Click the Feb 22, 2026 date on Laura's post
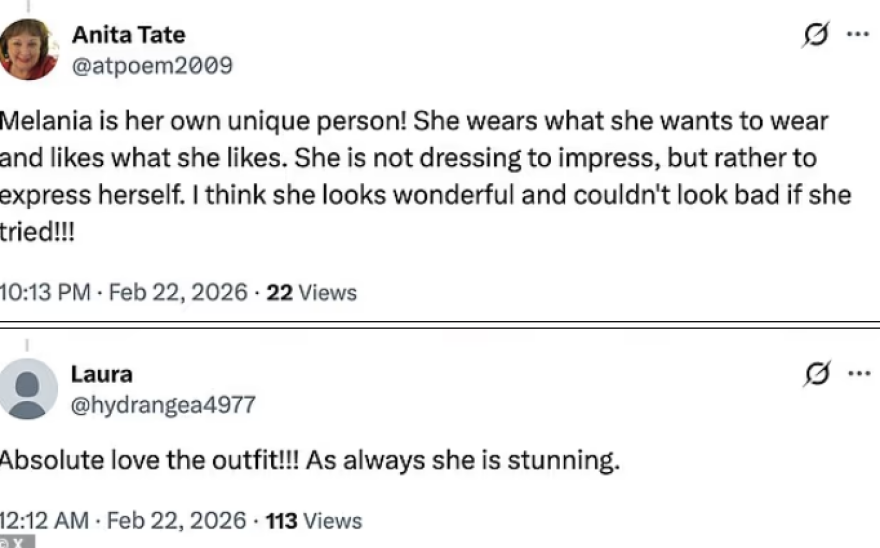880x548 pixels. pos(177,521)
